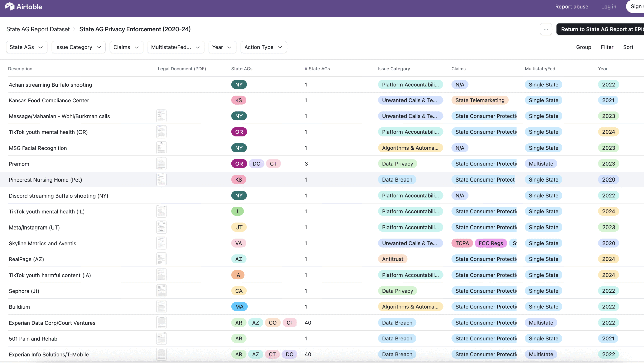Click the Sort menu option
Viewport: 644px width, 363px height.
(628, 47)
